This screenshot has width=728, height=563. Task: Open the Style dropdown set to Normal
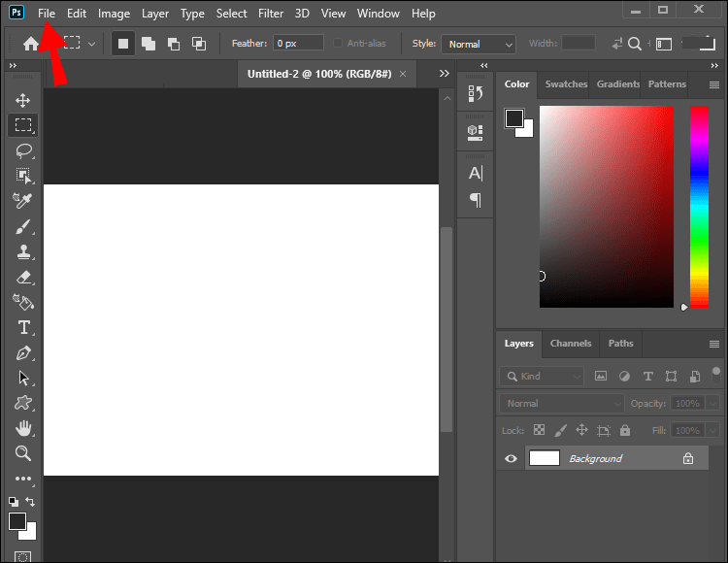tap(479, 44)
